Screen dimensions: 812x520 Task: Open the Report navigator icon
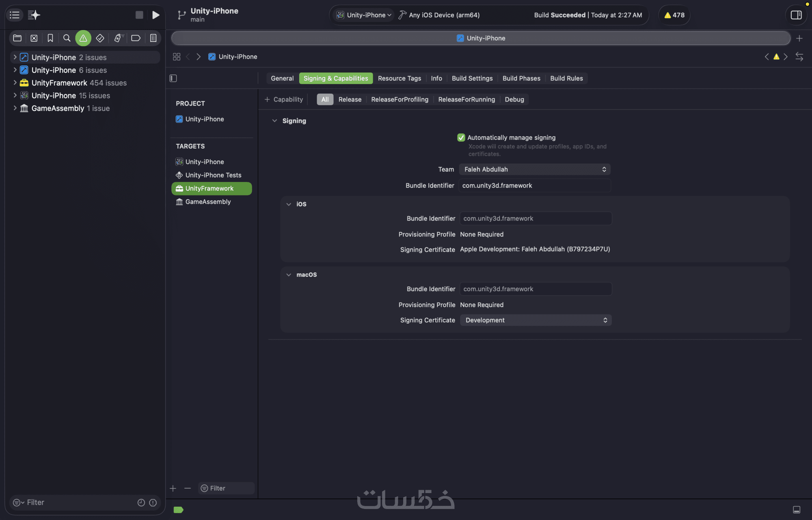pos(153,38)
